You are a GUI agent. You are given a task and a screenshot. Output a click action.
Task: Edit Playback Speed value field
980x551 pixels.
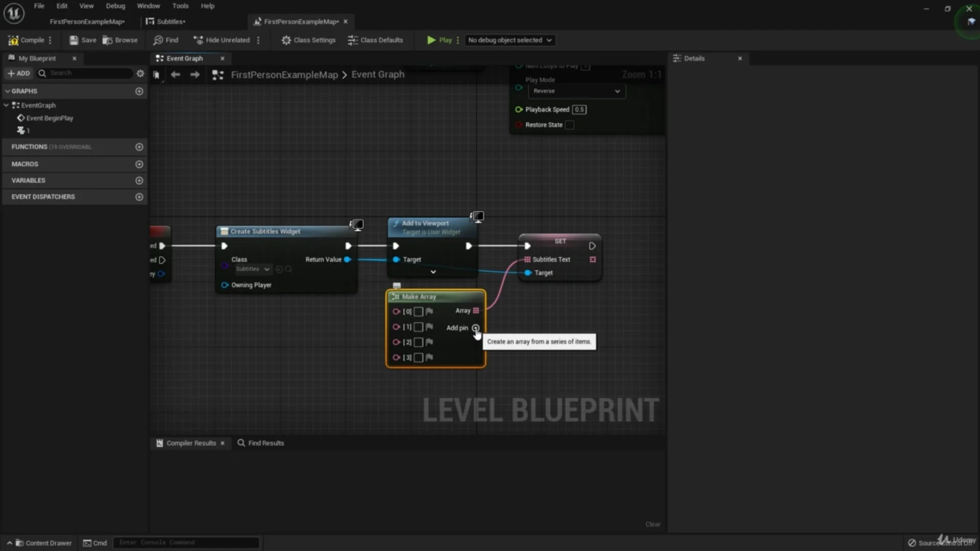pyautogui.click(x=579, y=110)
